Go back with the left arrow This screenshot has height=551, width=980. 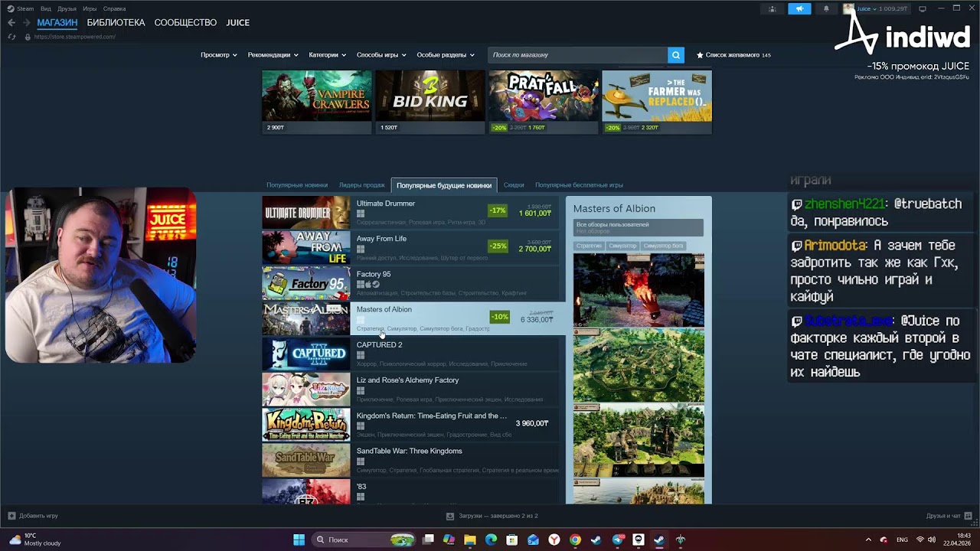pyautogui.click(x=11, y=23)
